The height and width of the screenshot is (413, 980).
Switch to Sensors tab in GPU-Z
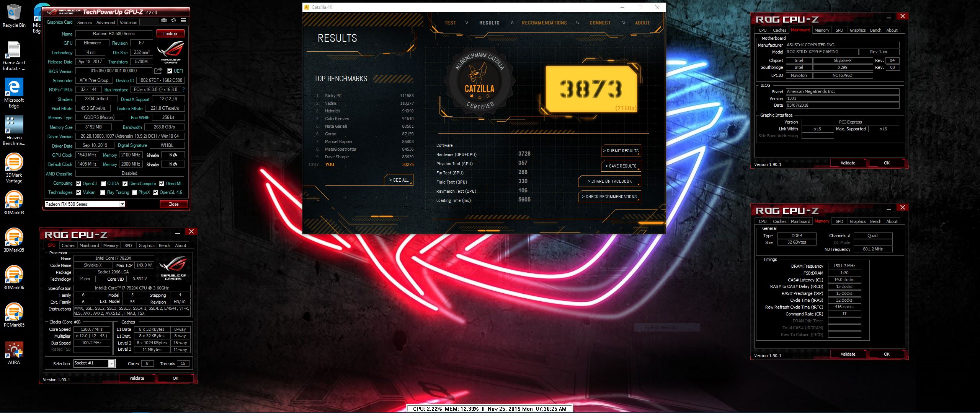pos(84,23)
